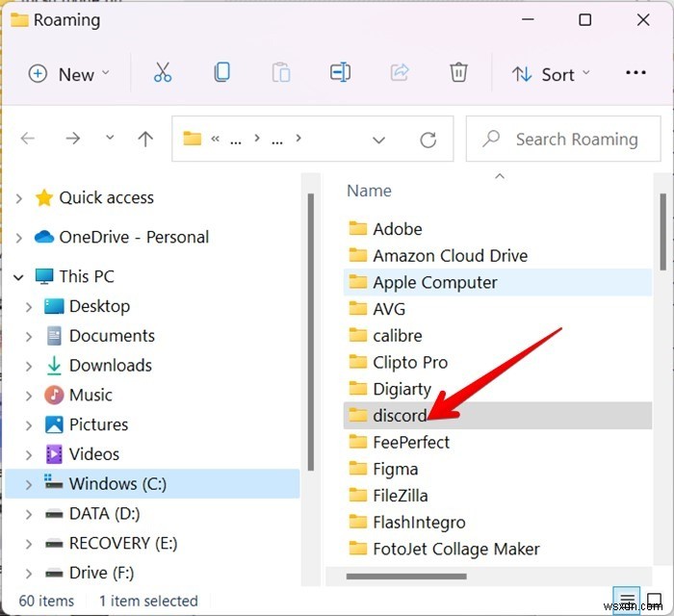The height and width of the screenshot is (616, 674).
Task: Click the folder icon in address bar
Action: 193,139
